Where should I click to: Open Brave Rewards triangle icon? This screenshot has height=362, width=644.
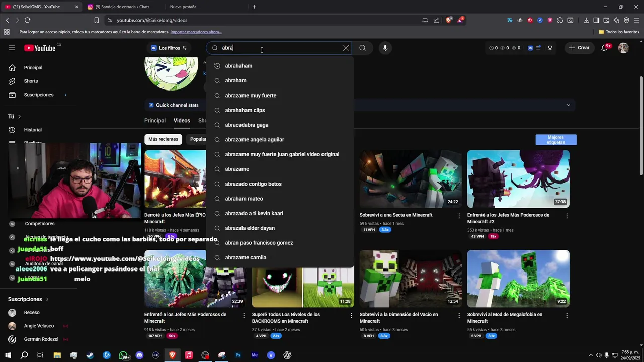[x=460, y=20]
